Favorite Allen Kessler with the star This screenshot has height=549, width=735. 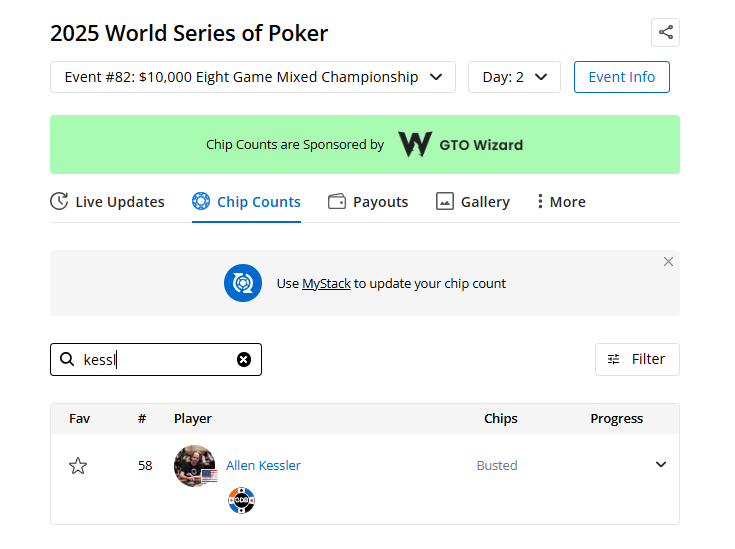click(78, 466)
